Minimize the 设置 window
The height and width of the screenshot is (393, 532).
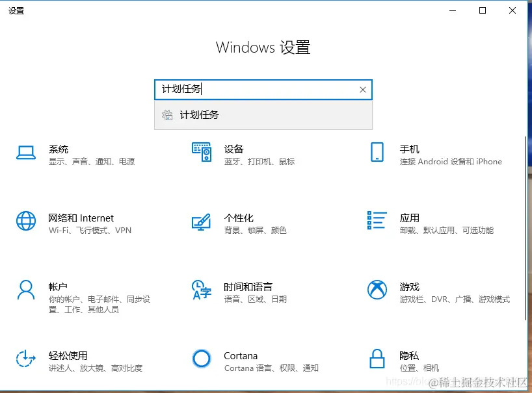point(453,11)
